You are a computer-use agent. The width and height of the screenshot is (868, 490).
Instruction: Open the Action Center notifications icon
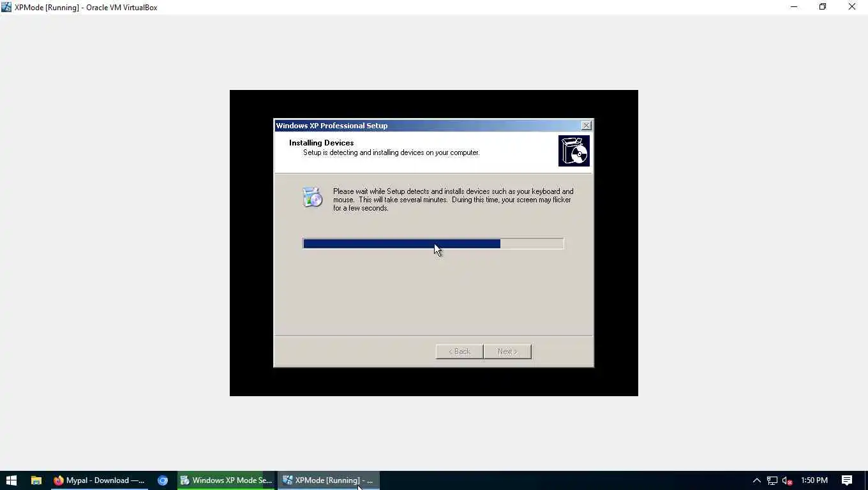(847, 480)
